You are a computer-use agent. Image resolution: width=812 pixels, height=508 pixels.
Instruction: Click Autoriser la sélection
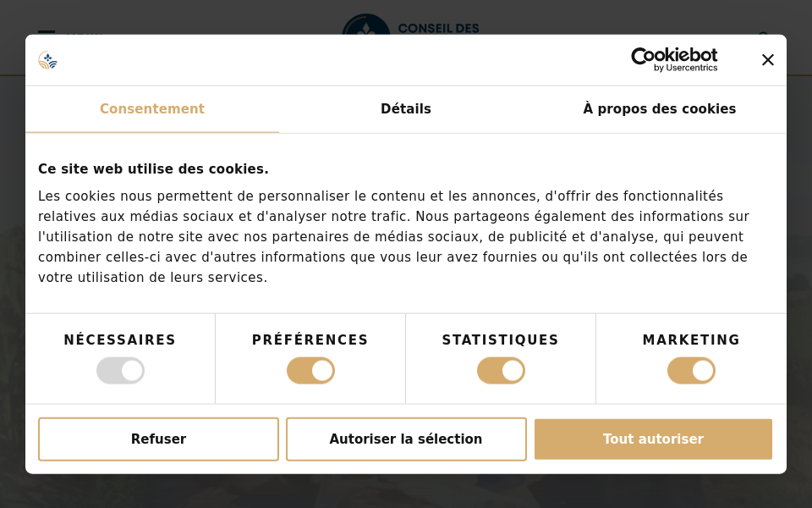click(406, 439)
